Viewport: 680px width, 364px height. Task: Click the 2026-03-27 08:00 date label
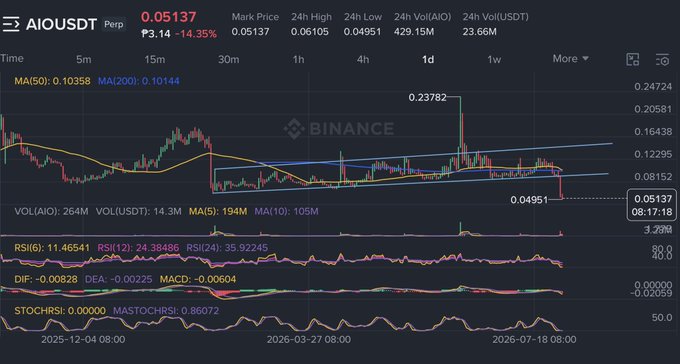coord(309,339)
